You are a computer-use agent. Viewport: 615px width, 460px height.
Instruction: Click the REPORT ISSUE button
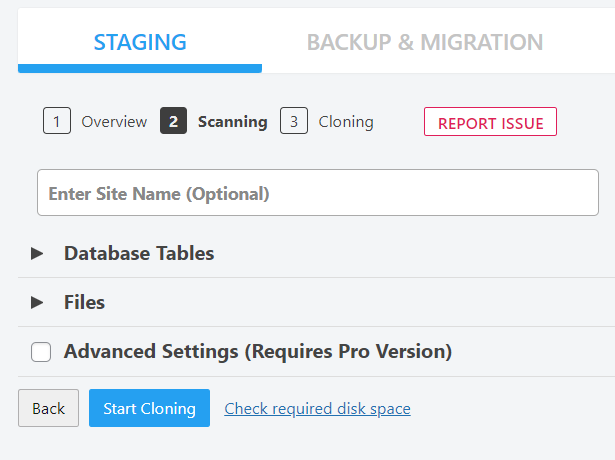(x=490, y=122)
